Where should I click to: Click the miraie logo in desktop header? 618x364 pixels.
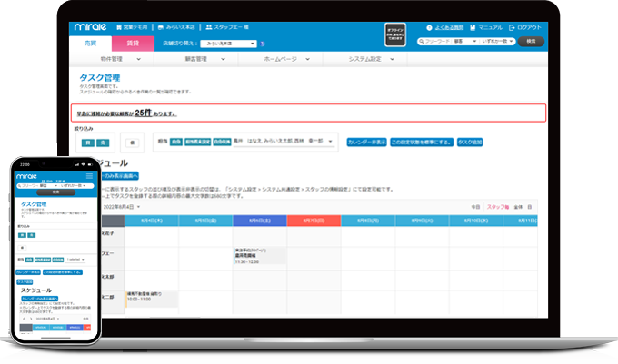[x=91, y=28]
